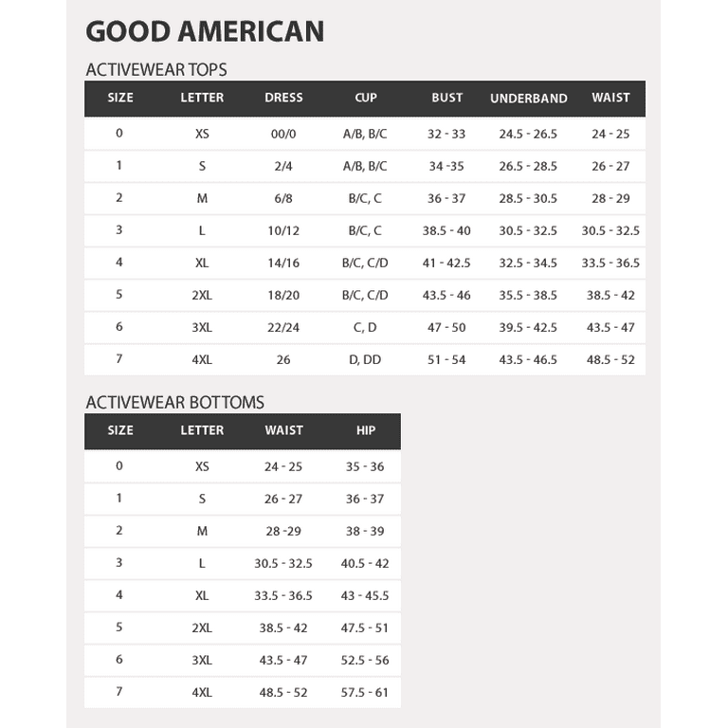Image resolution: width=728 pixels, height=728 pixels.
Task: Click the GOOD AMERICAN brand heading
Action: (x=205, y=31)
